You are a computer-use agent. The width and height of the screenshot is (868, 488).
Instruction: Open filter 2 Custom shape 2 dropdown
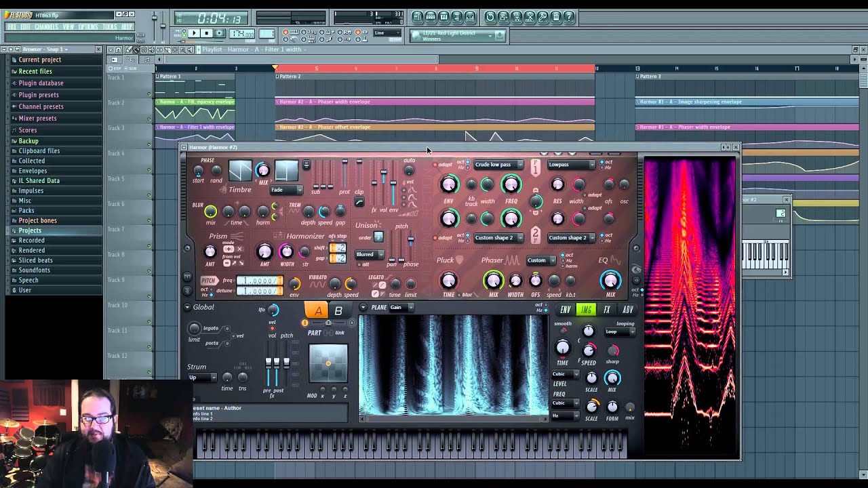pyautogui.click(x=498, y=238)
